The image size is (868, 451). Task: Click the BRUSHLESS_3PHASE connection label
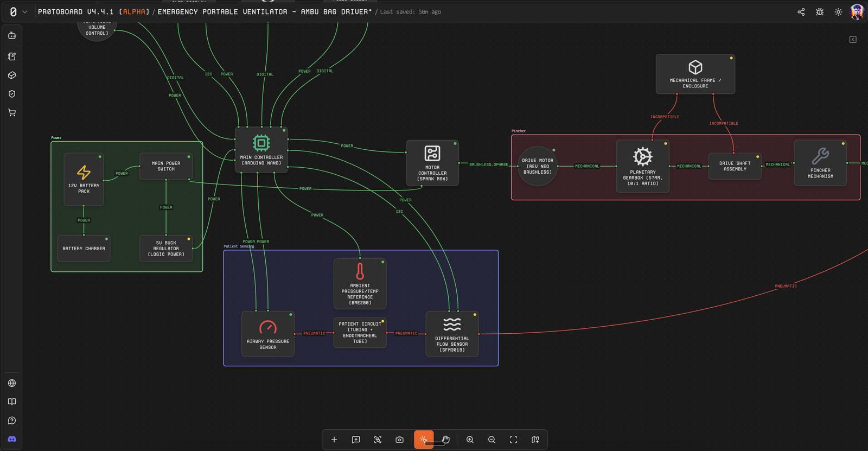[489, 164]
